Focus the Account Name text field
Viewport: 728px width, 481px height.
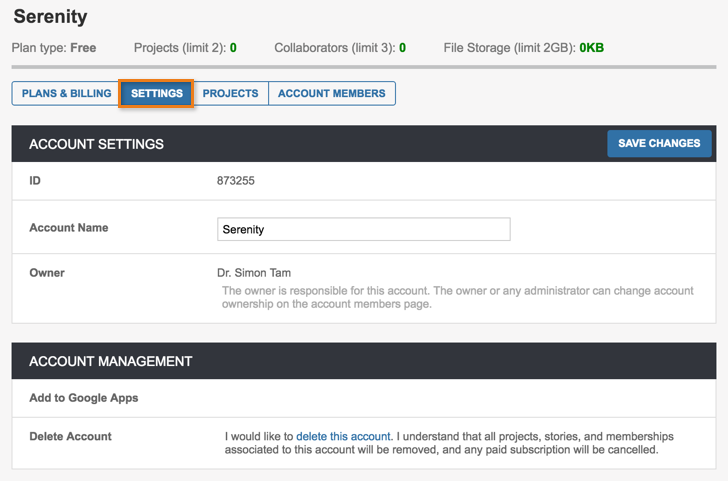click(363, 229)
